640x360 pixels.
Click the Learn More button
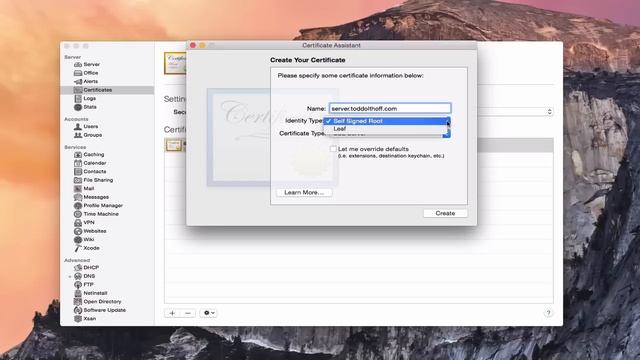[x=304, y=193]
